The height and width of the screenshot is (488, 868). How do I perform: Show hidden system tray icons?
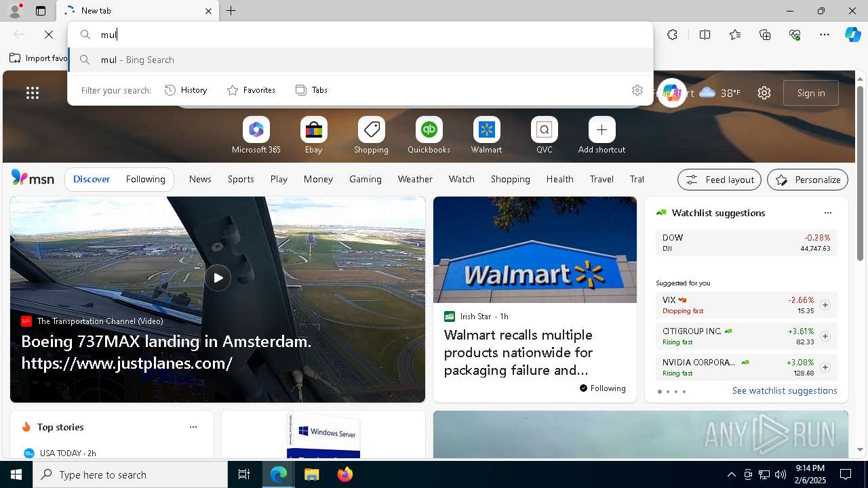(731, 474)
